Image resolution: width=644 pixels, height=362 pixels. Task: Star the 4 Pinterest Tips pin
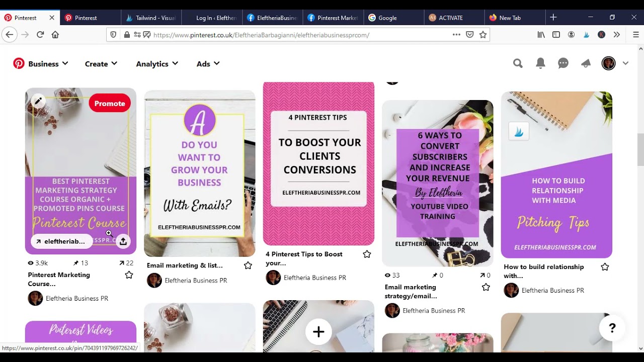click(x=367, y=254)
